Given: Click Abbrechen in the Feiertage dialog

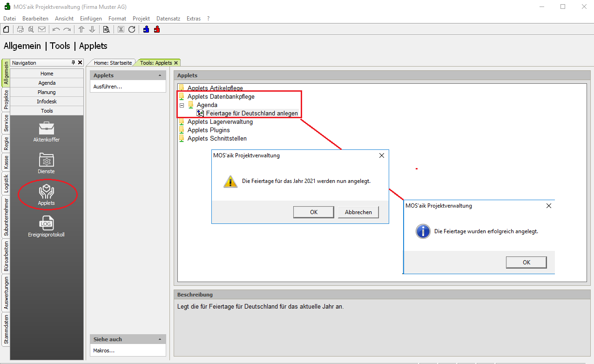Looking at the screenshot, I should tap(358, 212).
